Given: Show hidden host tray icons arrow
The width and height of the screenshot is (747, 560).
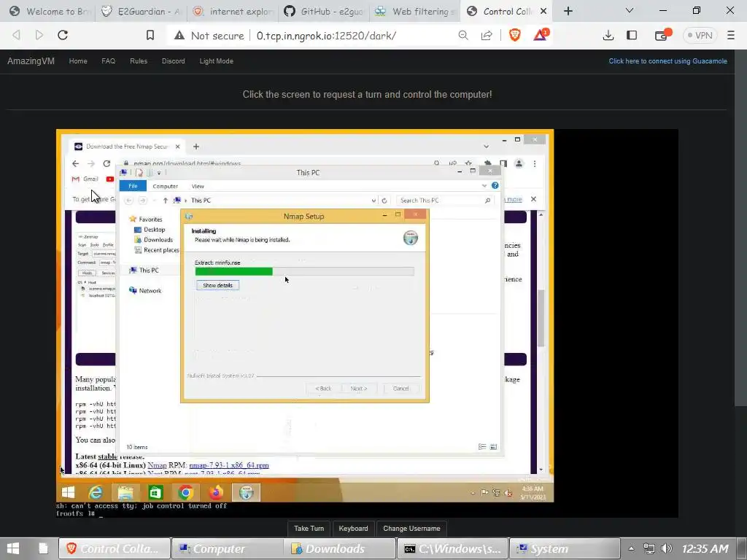Looking at the screenshot, I should (631, 548).
